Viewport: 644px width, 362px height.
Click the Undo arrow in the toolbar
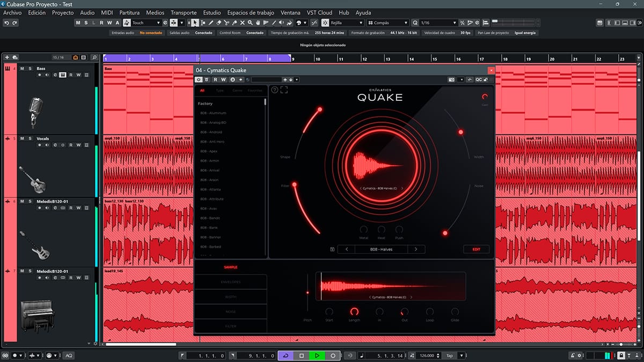(x=6, y=23)
